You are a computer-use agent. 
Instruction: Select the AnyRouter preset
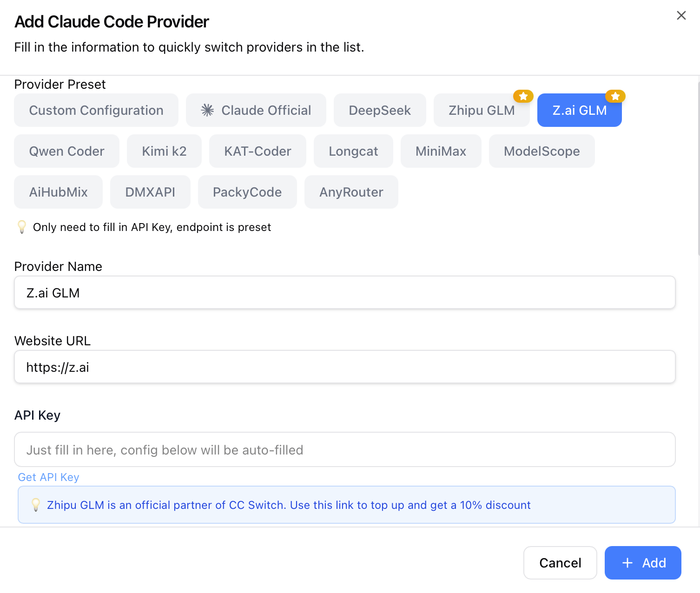click(x=351, y=192)
